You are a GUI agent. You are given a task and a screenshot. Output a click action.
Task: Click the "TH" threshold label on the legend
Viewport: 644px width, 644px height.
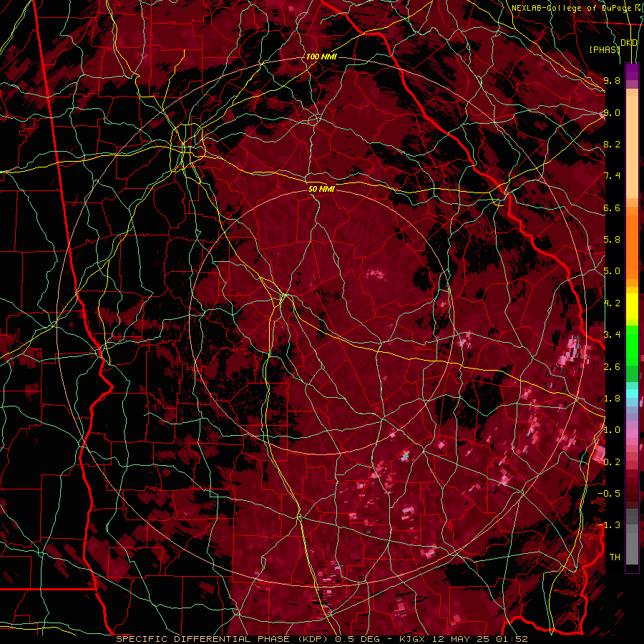[x=615, y=557]
